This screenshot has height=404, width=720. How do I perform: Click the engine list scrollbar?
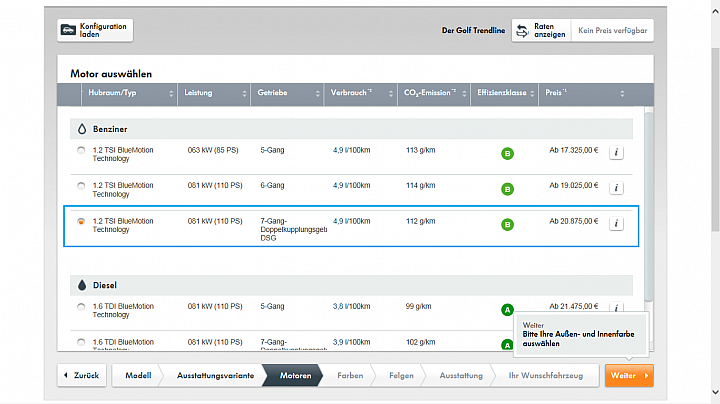point(648,207)
